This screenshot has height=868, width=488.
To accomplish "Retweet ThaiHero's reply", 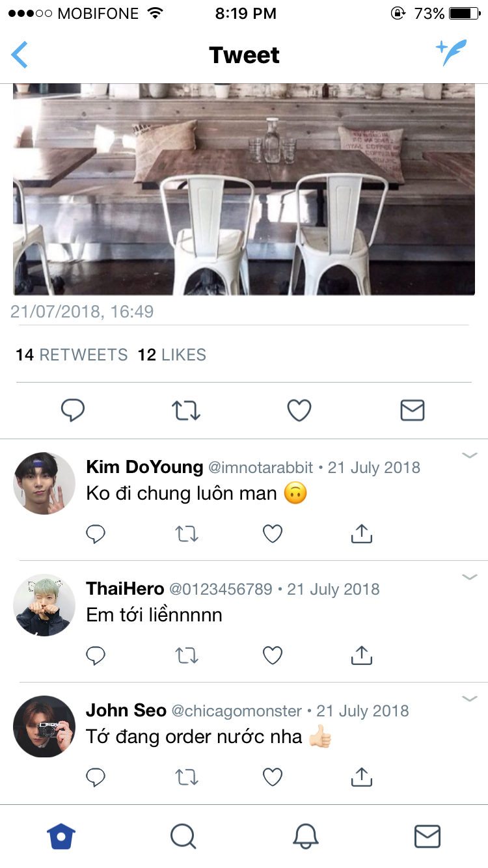I will (x=187, y=655).
